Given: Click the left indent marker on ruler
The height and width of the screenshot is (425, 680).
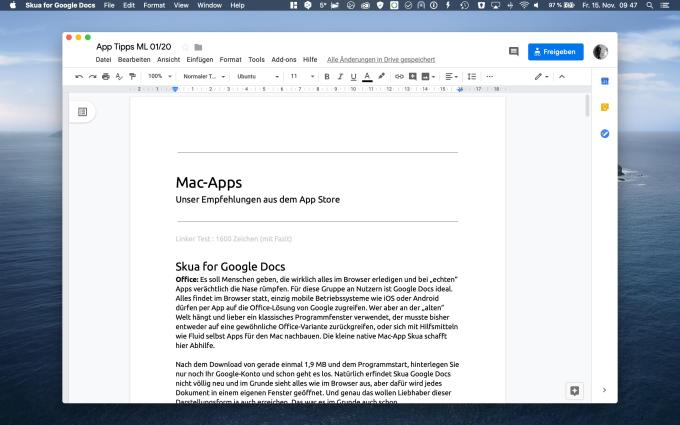Looking at the screenshot, I should [x=175, y=89].
